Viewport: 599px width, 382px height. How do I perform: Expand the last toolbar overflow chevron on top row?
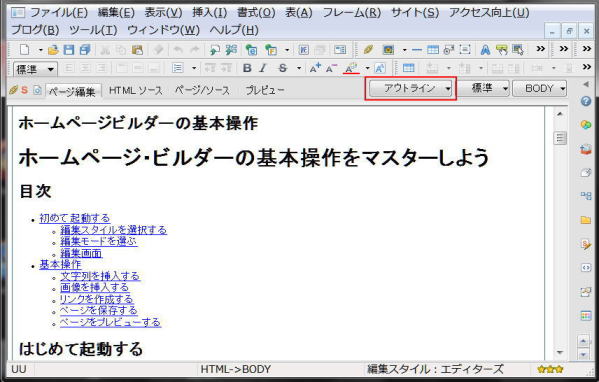(587, 49)
